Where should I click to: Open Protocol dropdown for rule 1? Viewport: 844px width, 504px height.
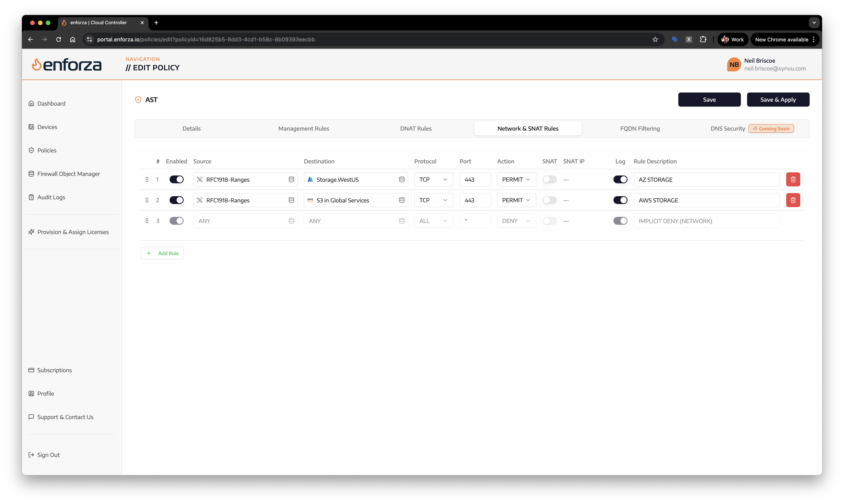tap(433, 179)
